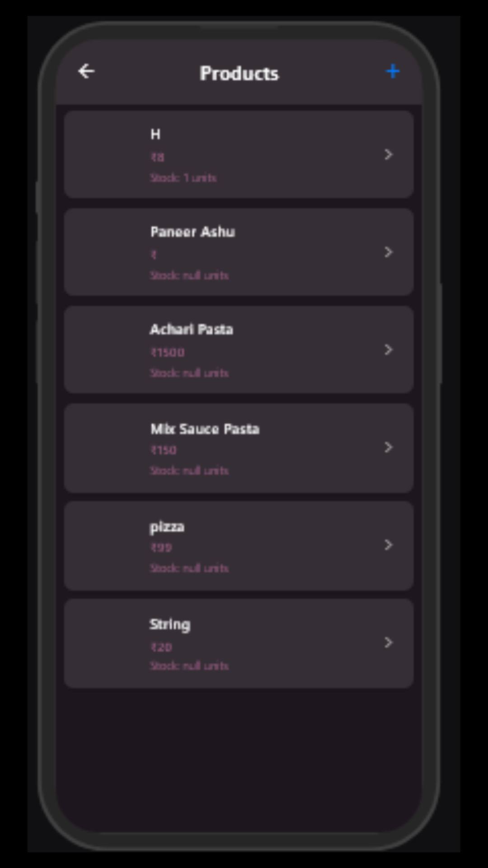This screenshot has height=868, width=488.
Task: Click the Products header title
Action: pyautogui.click(x=239, y=73)
